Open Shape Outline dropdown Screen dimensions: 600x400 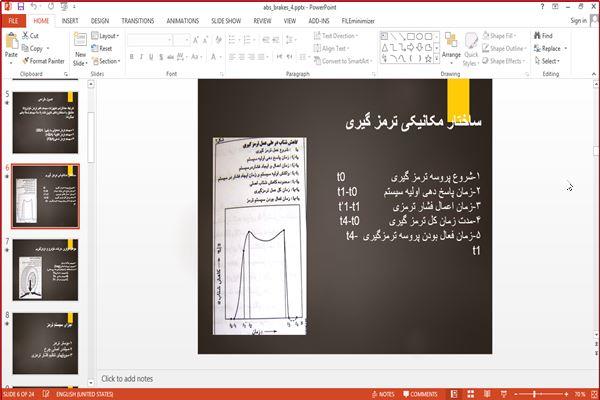point(505,49)
